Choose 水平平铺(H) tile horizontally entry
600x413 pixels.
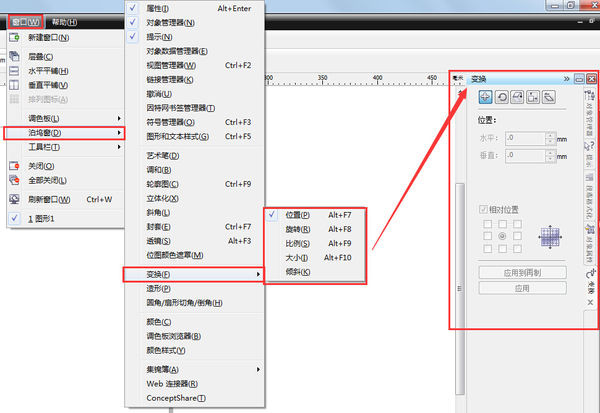(65, 71)
